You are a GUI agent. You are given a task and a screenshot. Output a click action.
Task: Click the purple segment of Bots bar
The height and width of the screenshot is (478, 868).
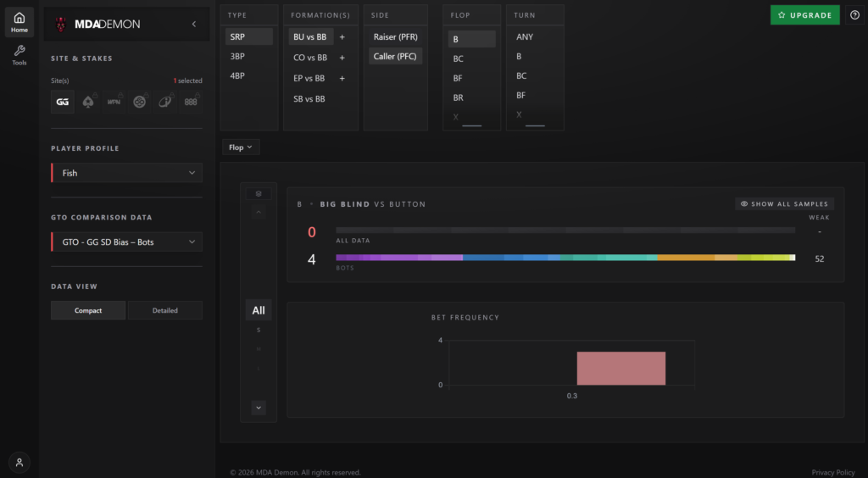pos(399,258)
